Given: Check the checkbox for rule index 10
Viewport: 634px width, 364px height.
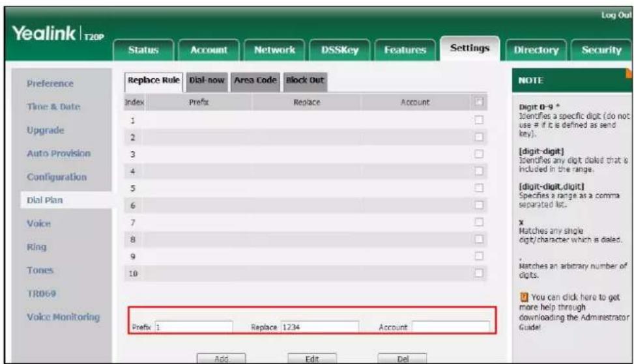Looking at the screenshot, I should click(x=479, y=273).
